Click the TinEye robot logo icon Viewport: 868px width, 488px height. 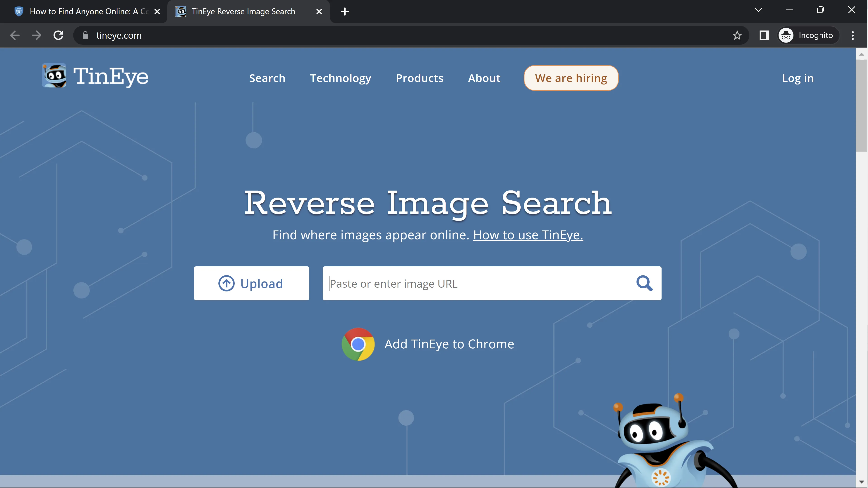click(54, 75)
